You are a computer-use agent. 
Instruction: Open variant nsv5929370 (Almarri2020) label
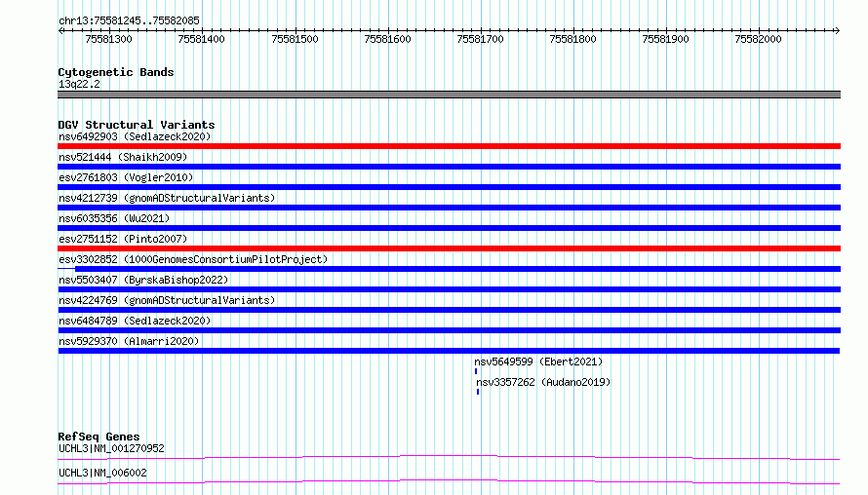pyautogui.click(x=129, y=341)
